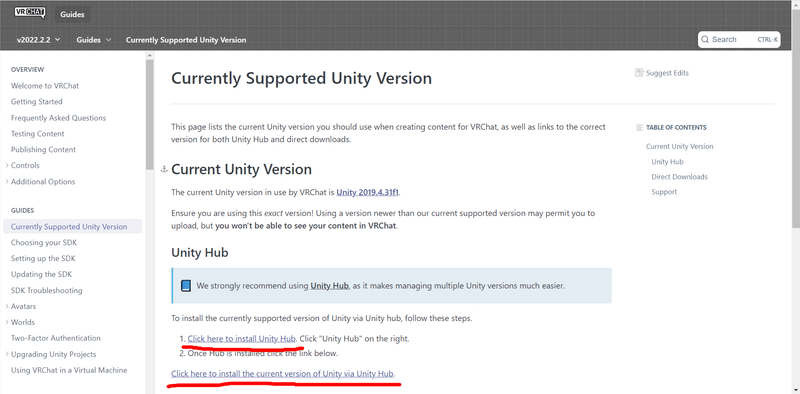Click the VRChat logo
800x394 pixels.
[x=30, y=13]
